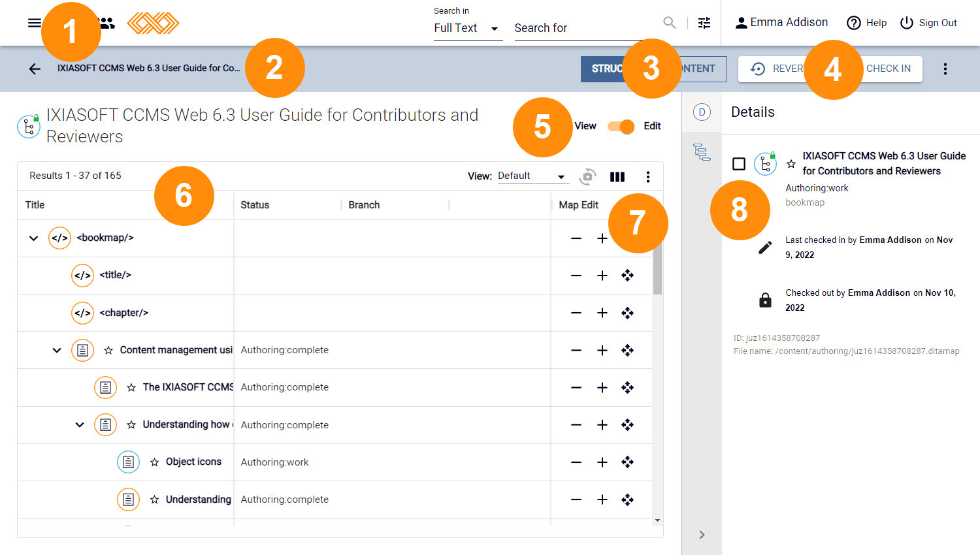This screenshot has width=980, height=555.
Task: Click plus icon in title row
Action: (602, 276)
